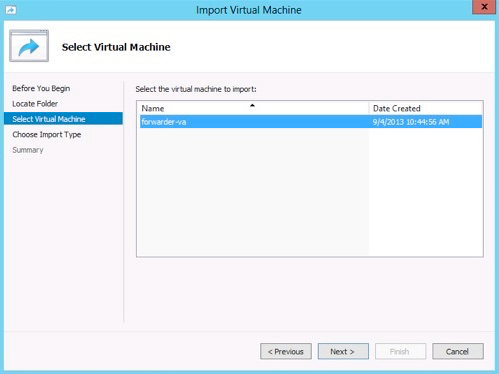The width and height of the screenshot is (499, 374).
Task: Open the Before You Begin step
Action: tap(41, 88)
